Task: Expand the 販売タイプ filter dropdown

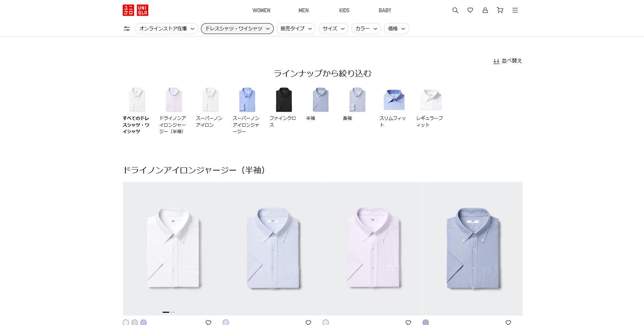Action: 296,29
